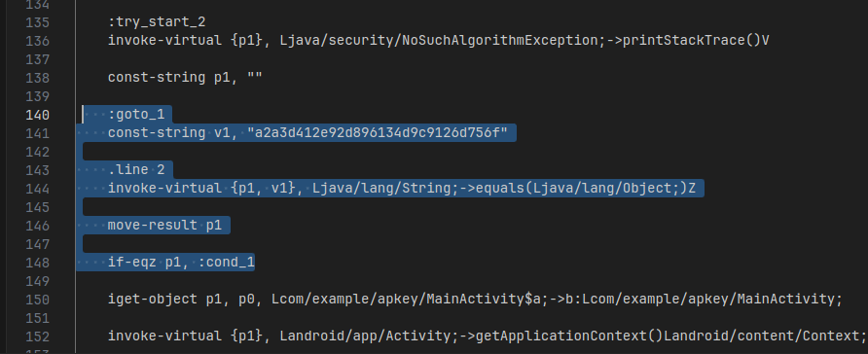Screen dimensions: 868x354
Task: Click the :cond_1 jump label reference
Action: [x=226, y=263]
